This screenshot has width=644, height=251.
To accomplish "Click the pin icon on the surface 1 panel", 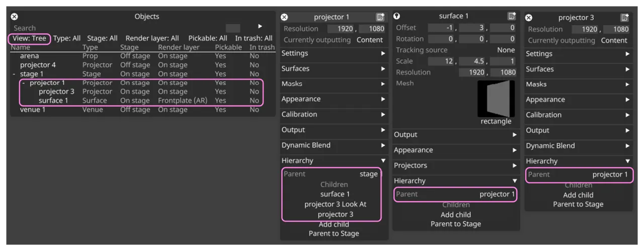I will pos(397,16).
